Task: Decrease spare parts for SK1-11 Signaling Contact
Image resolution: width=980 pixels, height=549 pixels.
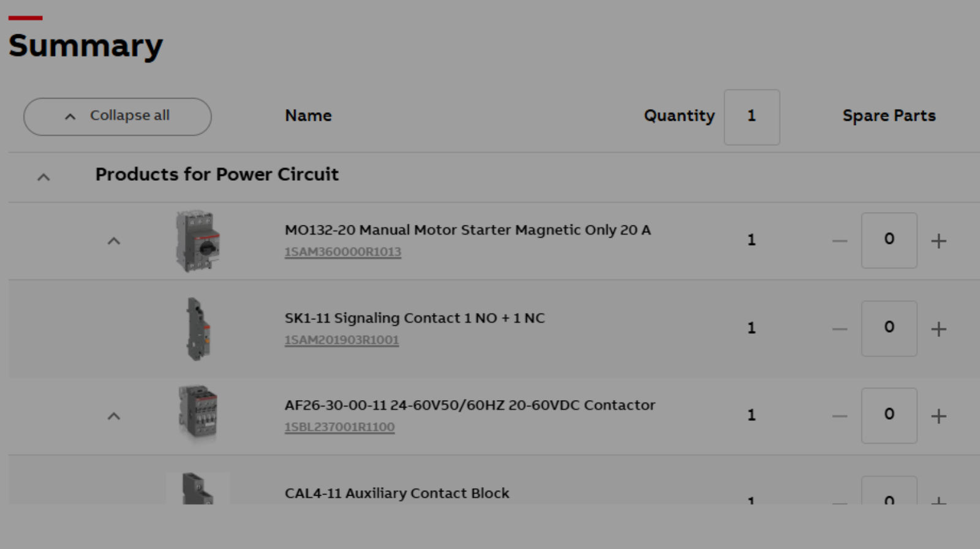Action: click(x=840, y=329)
